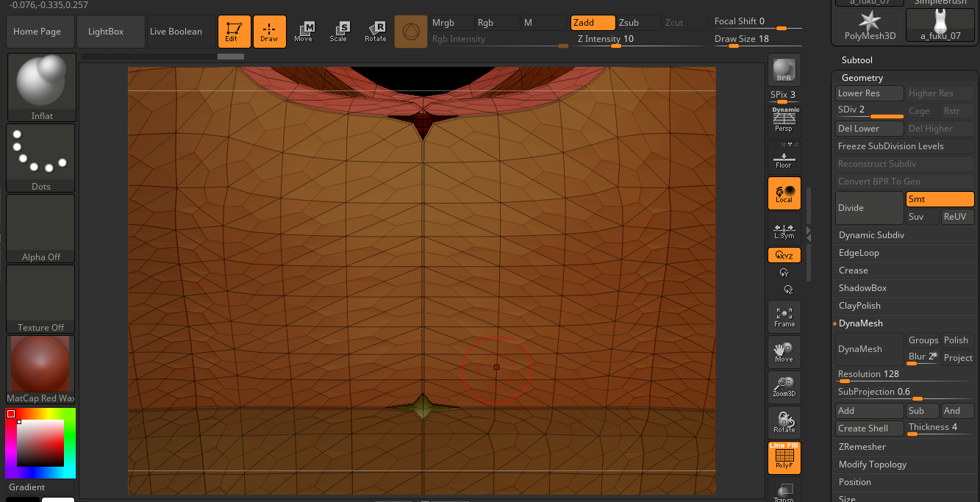Image resolution: width=980 pixels, height=502 pixels.
Task: Click the hand Move navigation icon
Action: [784, 352]
